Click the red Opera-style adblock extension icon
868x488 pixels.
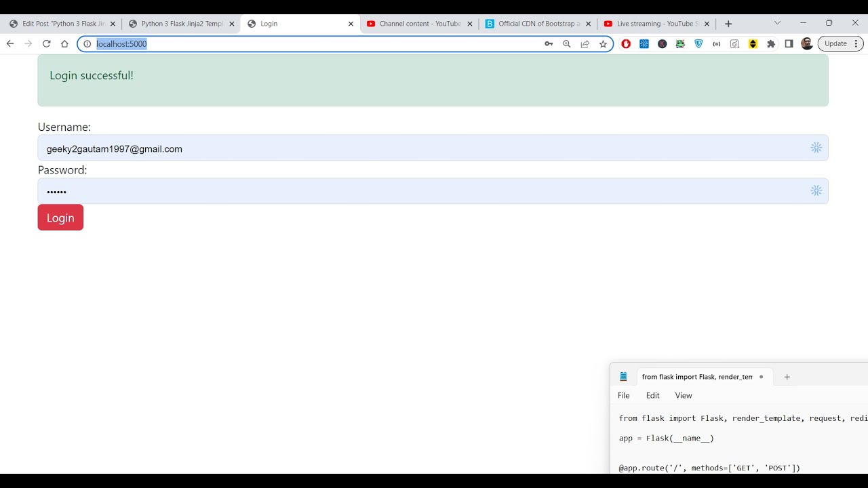coord(626,44)
